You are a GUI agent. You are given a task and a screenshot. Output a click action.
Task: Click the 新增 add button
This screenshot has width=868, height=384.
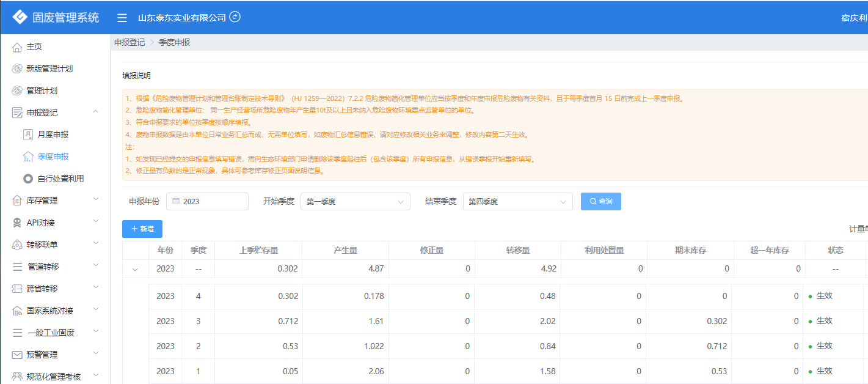[x=142, y=229]
